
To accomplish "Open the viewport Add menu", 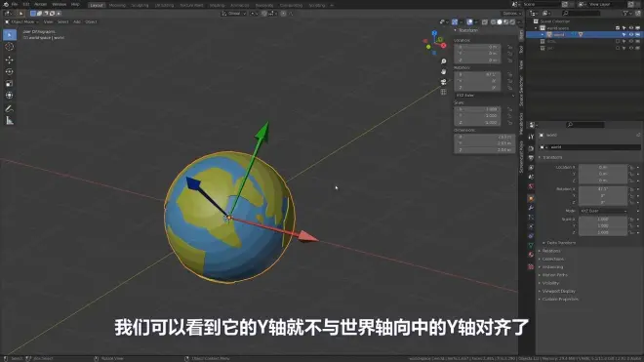I will [77, 21].
